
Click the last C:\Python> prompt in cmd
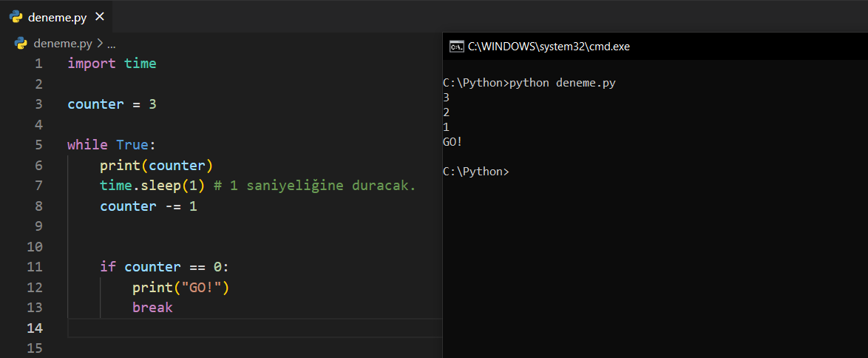coord(475,172)
